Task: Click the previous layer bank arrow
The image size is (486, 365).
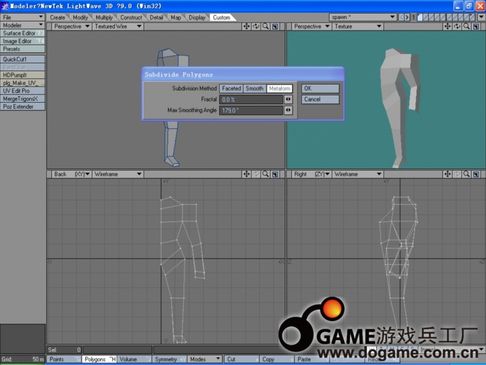Action: [401, 17]
